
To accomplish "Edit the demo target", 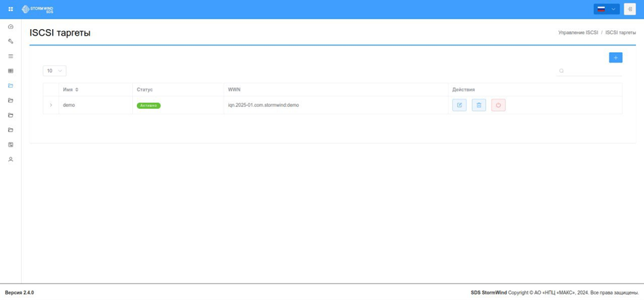I will tap(459, 105).
